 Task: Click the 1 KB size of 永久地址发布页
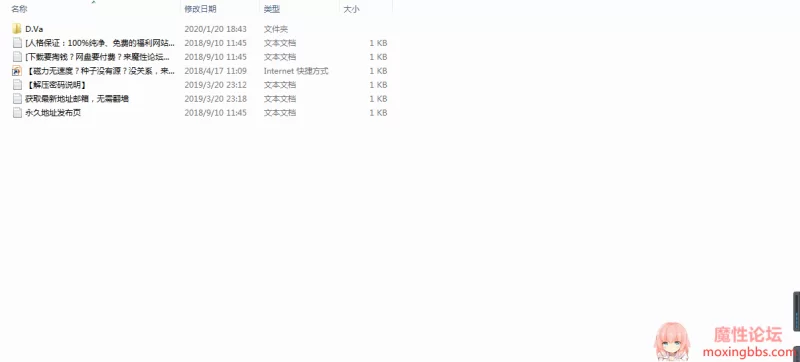378,113
